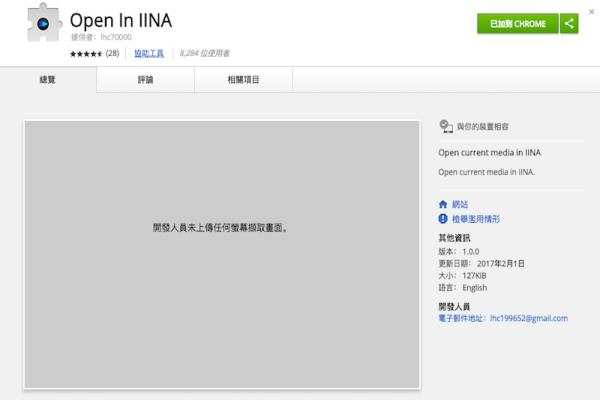Close the extension details dialog
This screenshot has height=400, width=600.
click(x=591, y=12)
